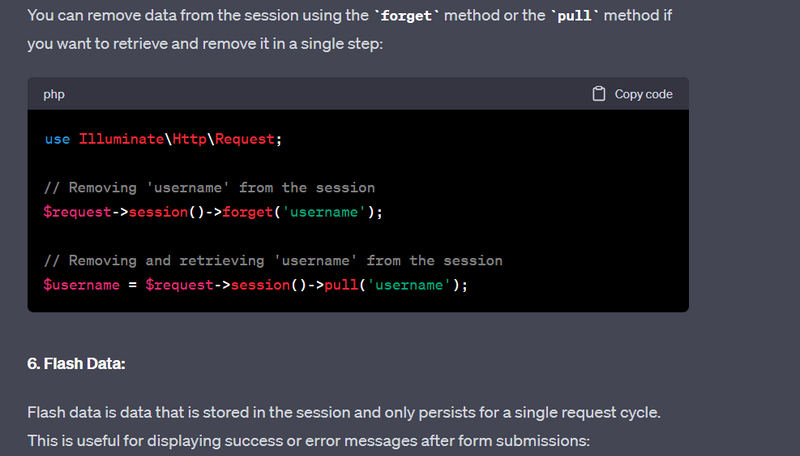Click the inline "pull" code in the paragraph
The image size is (800, 456).
point(578,17)
